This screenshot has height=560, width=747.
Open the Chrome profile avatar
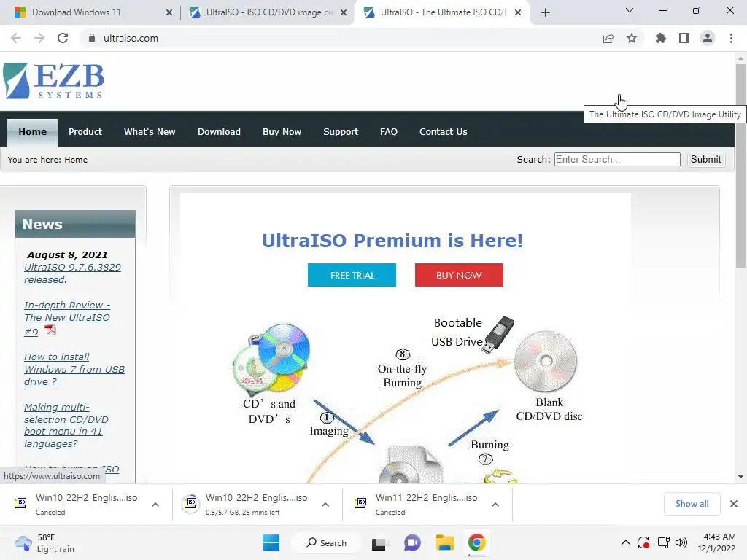pos(708,38)
